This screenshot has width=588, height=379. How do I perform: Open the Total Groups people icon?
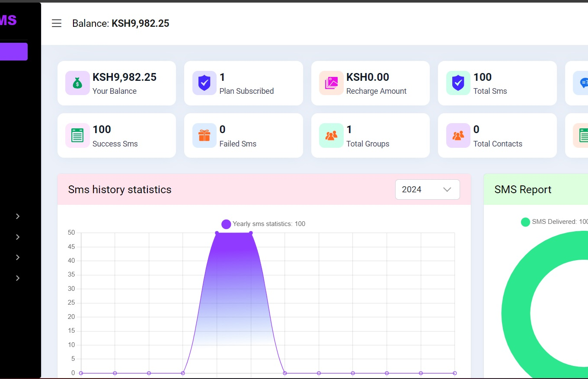pyautogui.click(x=331, y=135)
